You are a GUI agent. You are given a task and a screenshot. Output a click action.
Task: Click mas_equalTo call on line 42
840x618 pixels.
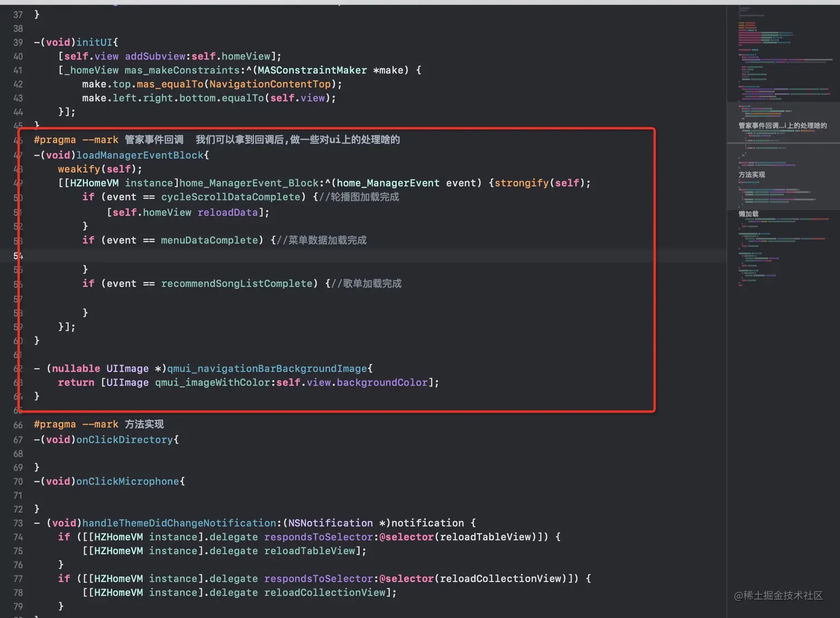click(x=170, y=84)
